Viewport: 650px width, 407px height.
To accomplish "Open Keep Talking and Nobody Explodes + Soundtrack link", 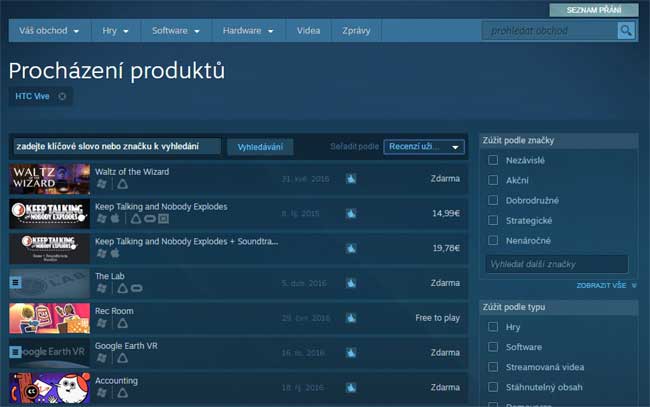I will click(x=187, y=241).
